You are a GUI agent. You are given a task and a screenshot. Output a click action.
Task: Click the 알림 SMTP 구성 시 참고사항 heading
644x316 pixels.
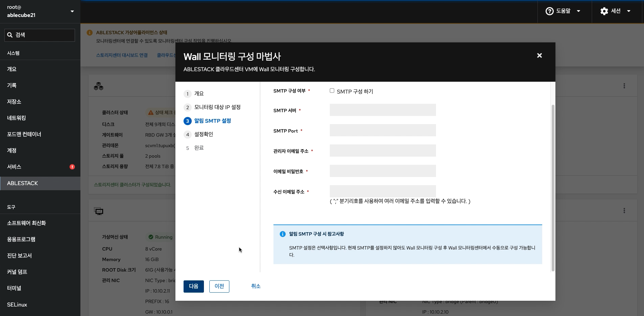(x=316, y=234)
